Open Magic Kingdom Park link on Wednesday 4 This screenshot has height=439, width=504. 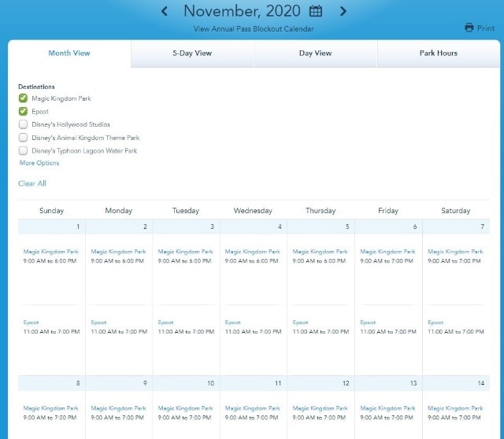[253, 252]
